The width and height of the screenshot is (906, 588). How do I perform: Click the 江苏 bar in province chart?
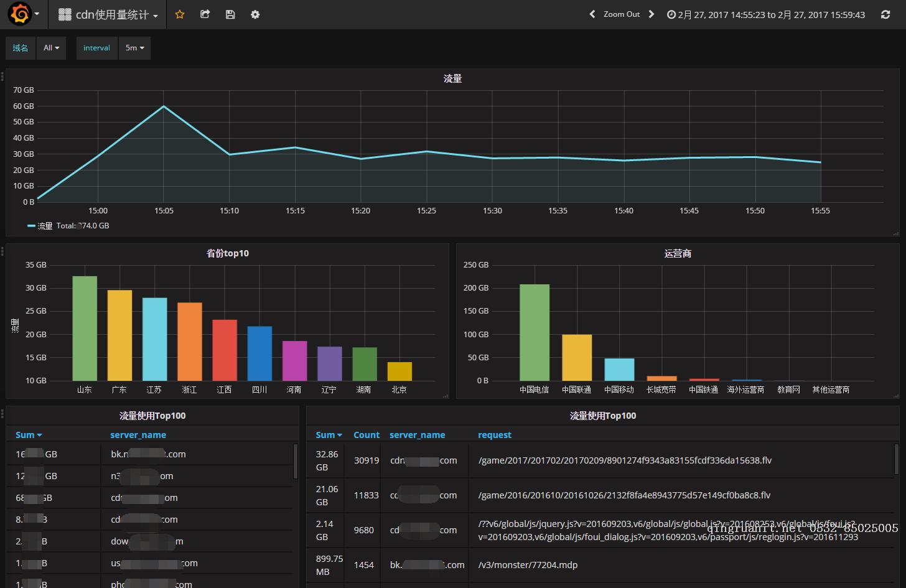(154, 339)
